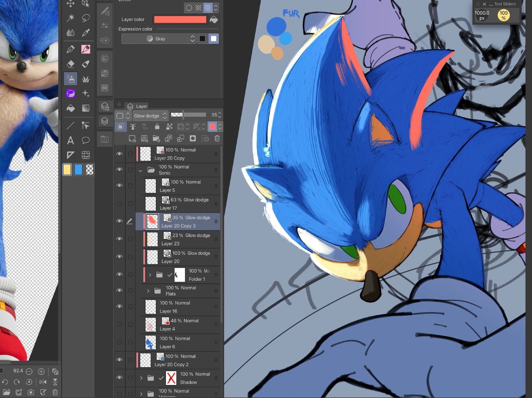Zoom in with the plus icon

pyautogui.click(x=41, y=371)
